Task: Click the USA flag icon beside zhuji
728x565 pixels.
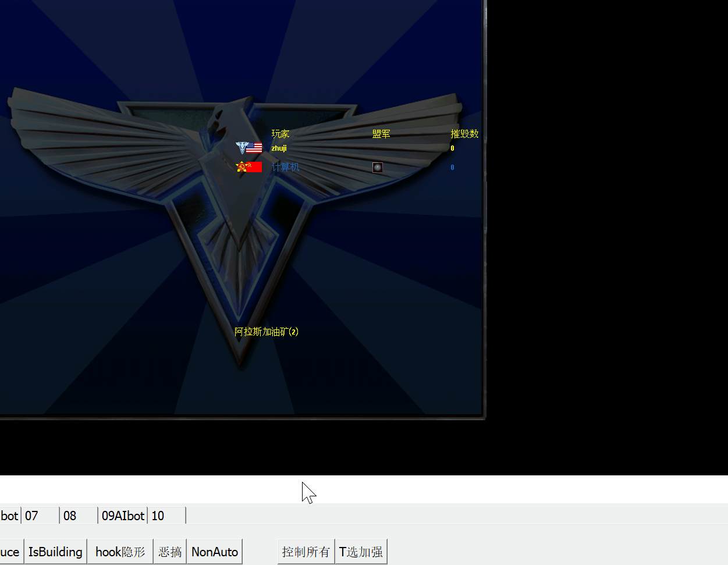Action: click(254, 148)
